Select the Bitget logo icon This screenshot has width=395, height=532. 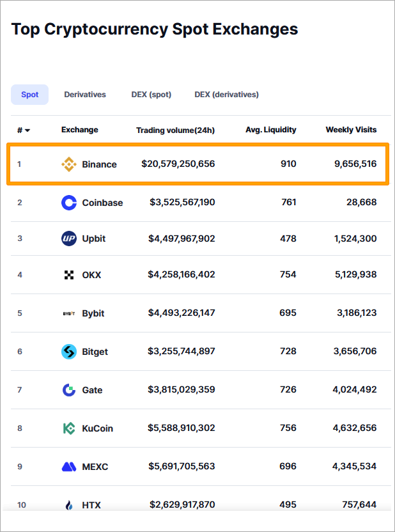point(69,352)
